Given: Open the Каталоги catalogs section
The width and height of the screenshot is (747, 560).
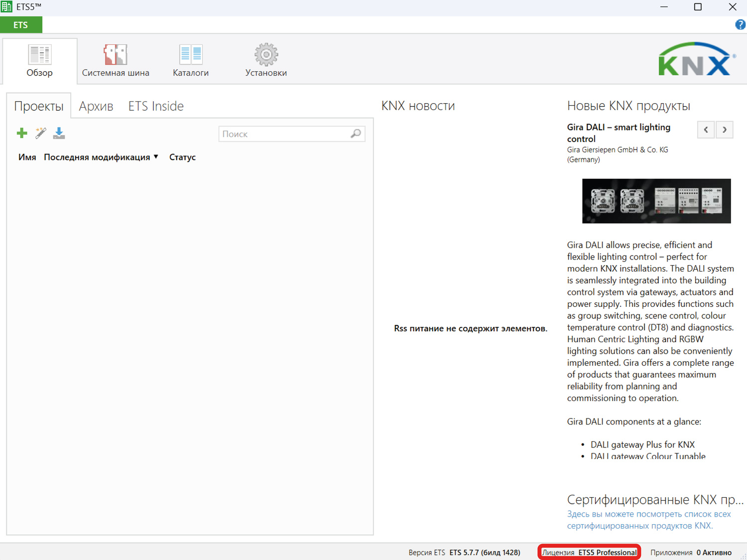Looking at the screenshot, I should [x=191, y=61].
